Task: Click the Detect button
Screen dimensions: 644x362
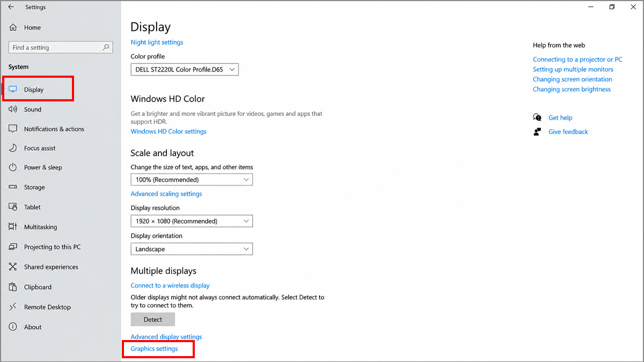Action: (x=153, y=319)
